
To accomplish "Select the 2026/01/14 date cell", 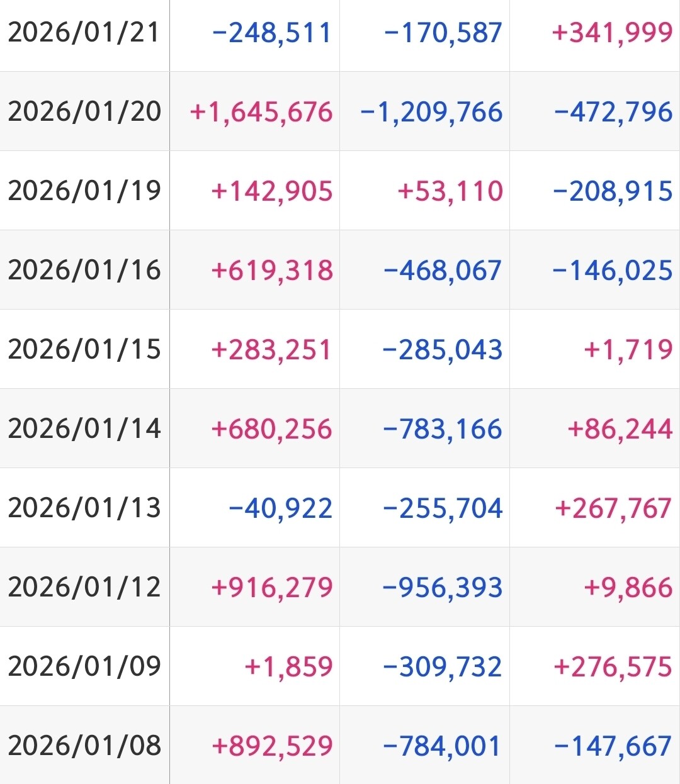I will 84,428.
